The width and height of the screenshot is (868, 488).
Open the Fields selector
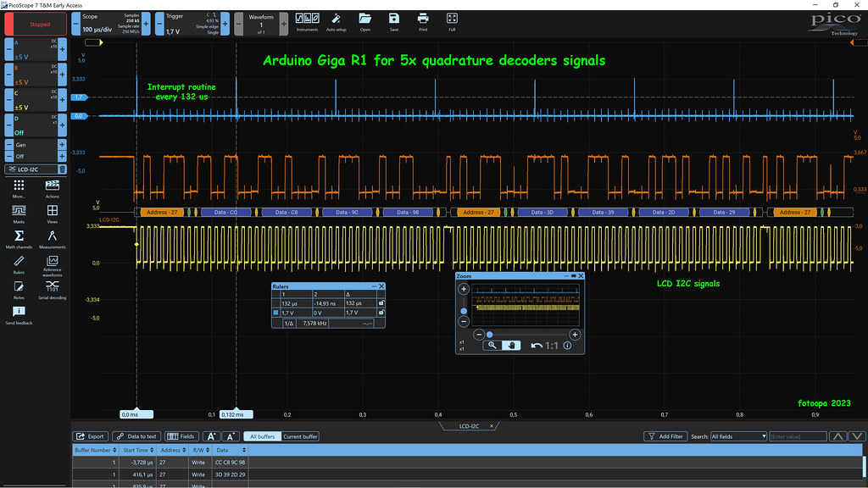click(181, 436)
